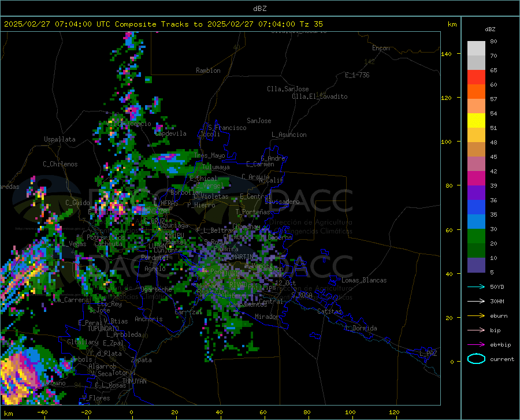The height and width of the screenshot is (420, 520).
Task: Click the 'Mirador' map label
Action: 267,317
